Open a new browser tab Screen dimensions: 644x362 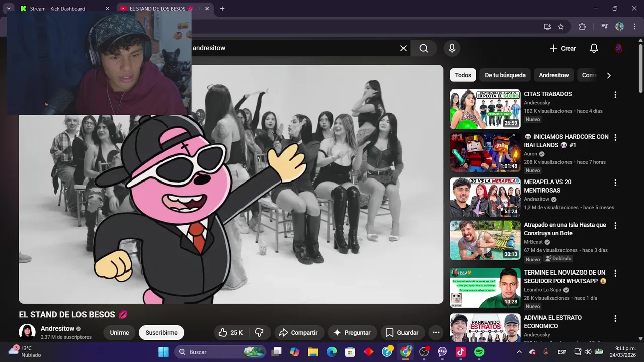click(222, 9)
